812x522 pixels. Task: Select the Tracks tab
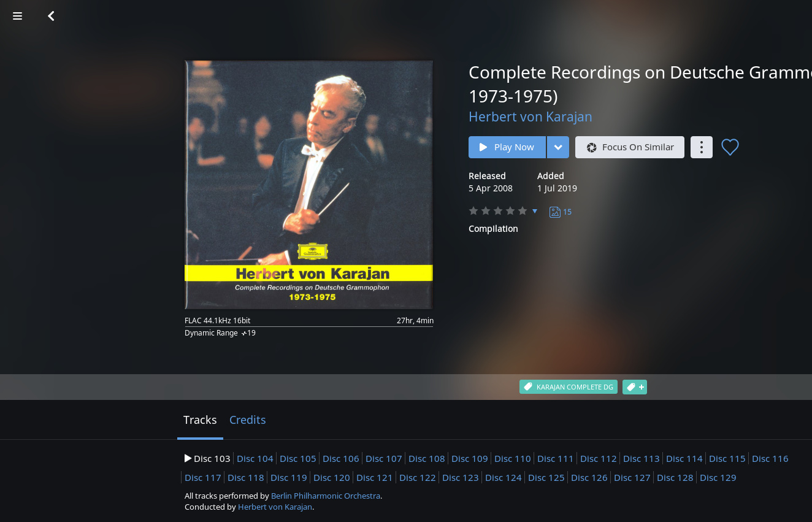200,420
